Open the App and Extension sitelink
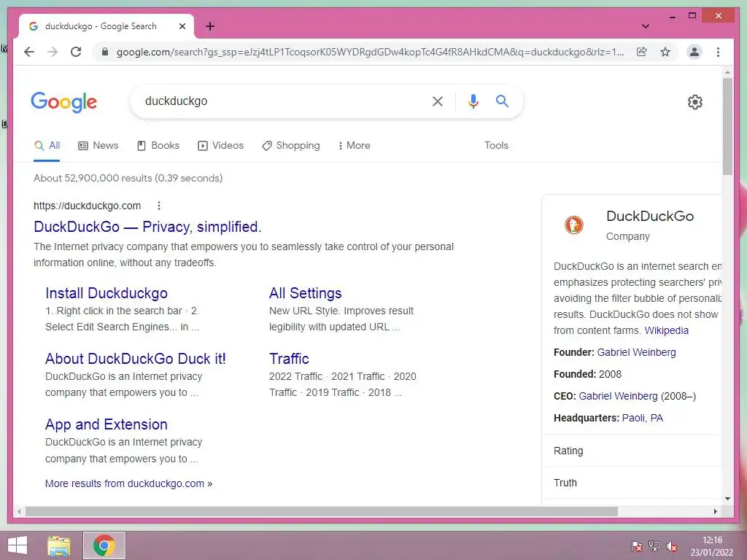 click(107, 424)
